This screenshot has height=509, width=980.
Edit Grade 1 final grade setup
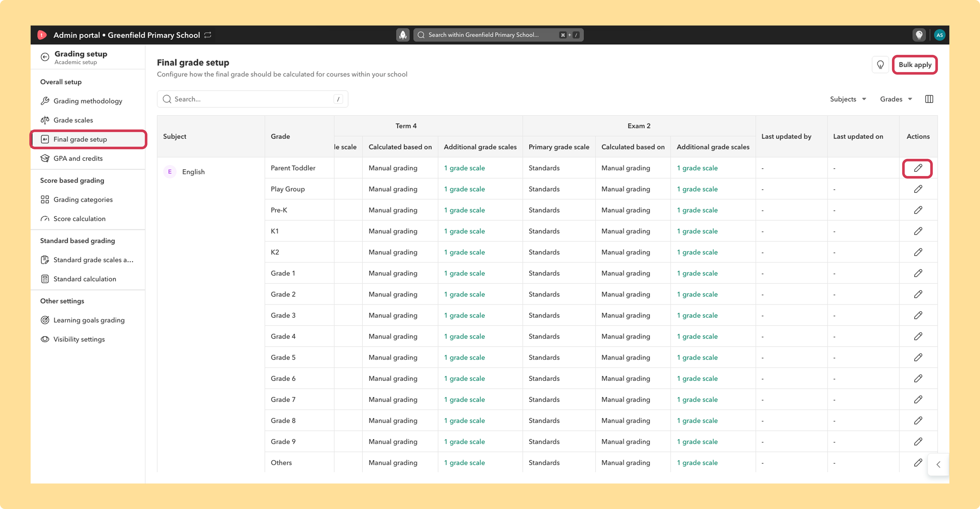point(918,273)
